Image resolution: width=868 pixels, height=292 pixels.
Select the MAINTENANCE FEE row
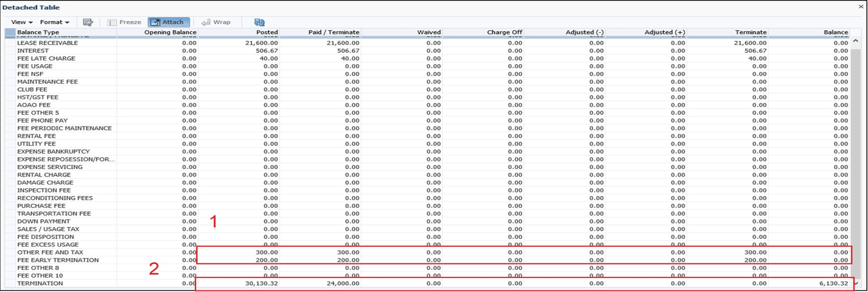(x=427, y=82)
